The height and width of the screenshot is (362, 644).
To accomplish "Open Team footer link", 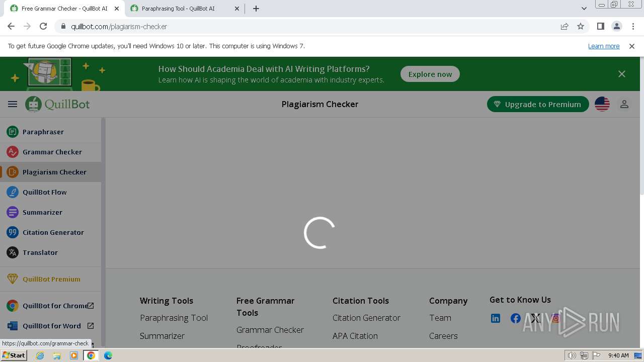I will pyautogui.click(x=440, y=318).
